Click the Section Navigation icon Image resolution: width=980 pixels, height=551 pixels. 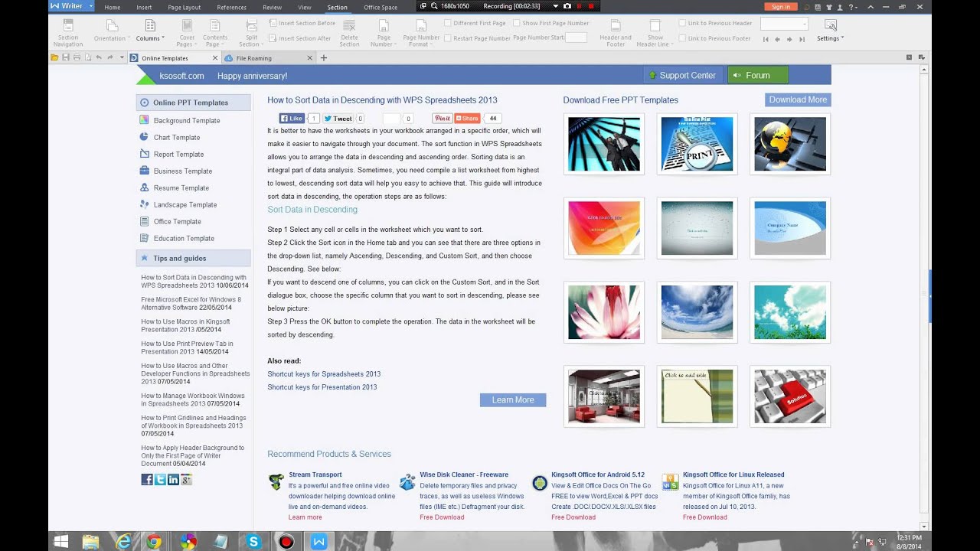coord(68,26)
